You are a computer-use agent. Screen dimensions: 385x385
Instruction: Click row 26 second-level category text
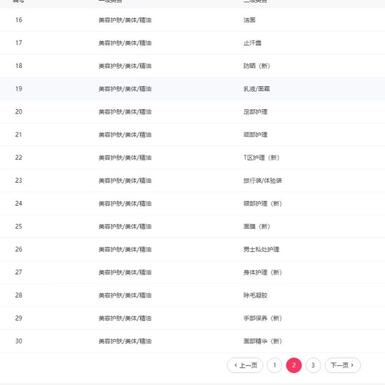coord(261,249)
